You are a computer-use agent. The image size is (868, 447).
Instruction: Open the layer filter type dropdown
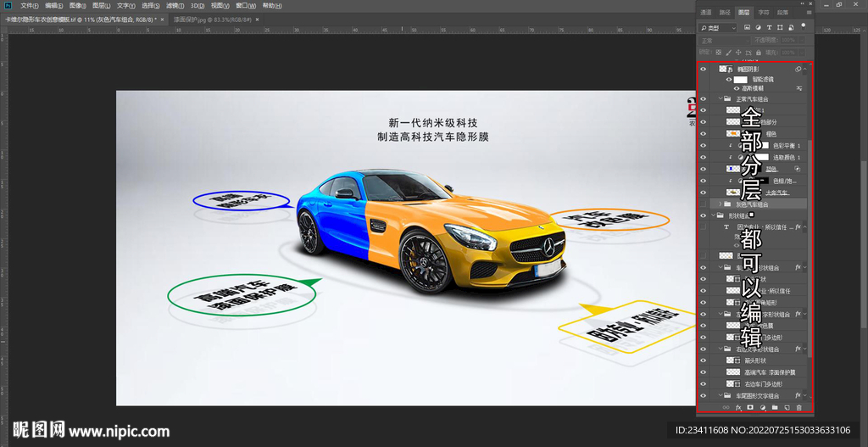click(719, 27)
